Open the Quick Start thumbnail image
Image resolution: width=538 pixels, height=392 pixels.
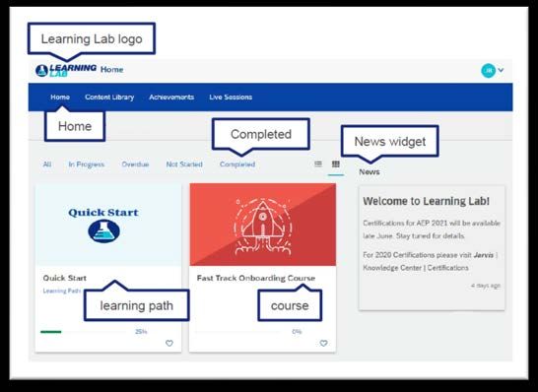[108, 225]
